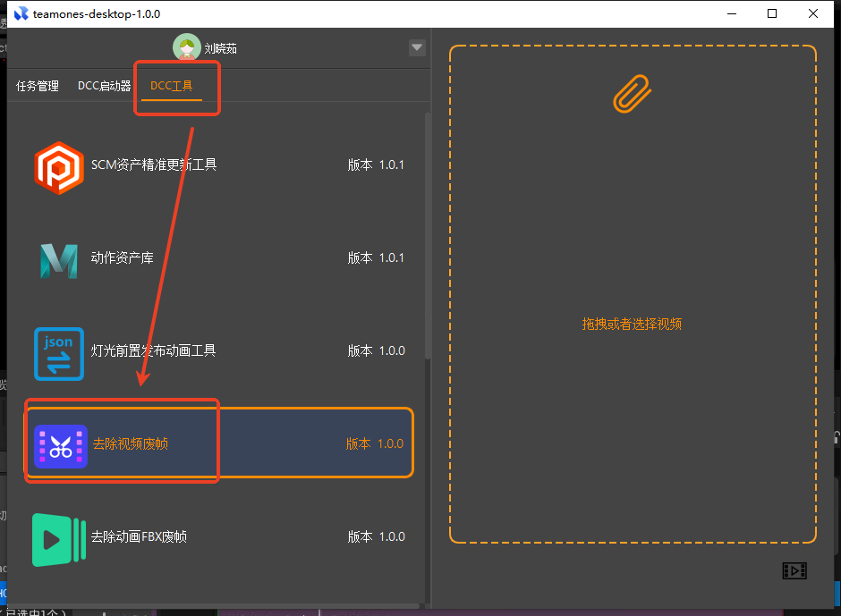Maximize the teamones-desktop window
Image resolution: width=841 pixels, height=616 pixels.
click(x=771, y=13)
